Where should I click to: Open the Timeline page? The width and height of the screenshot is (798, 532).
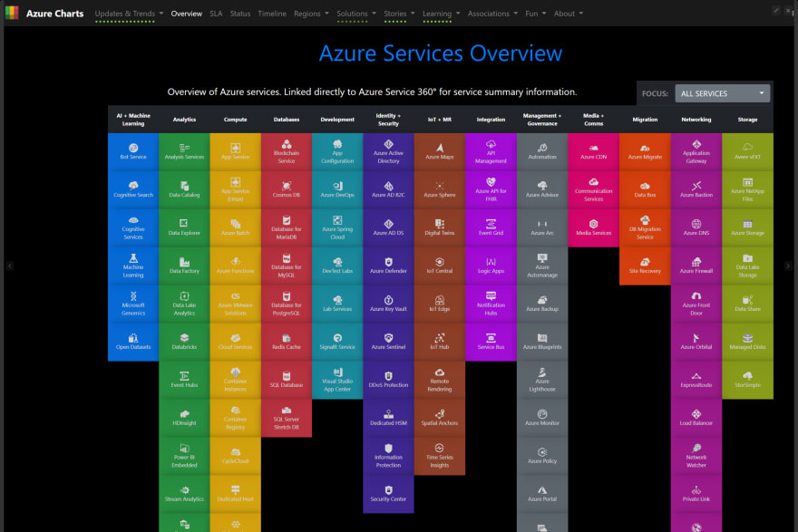point(272,14)
